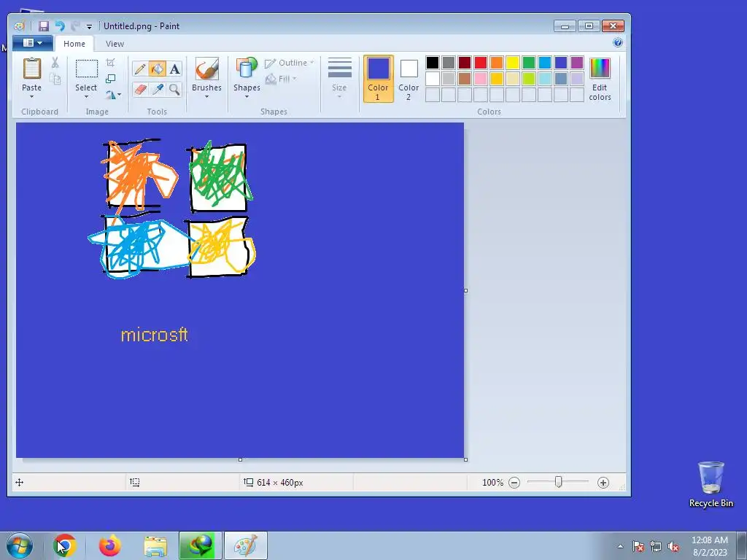Select the Fill with color bucket tool
Image resolution: width=747 pixels, height=560 pixels.
pos(158,69)
